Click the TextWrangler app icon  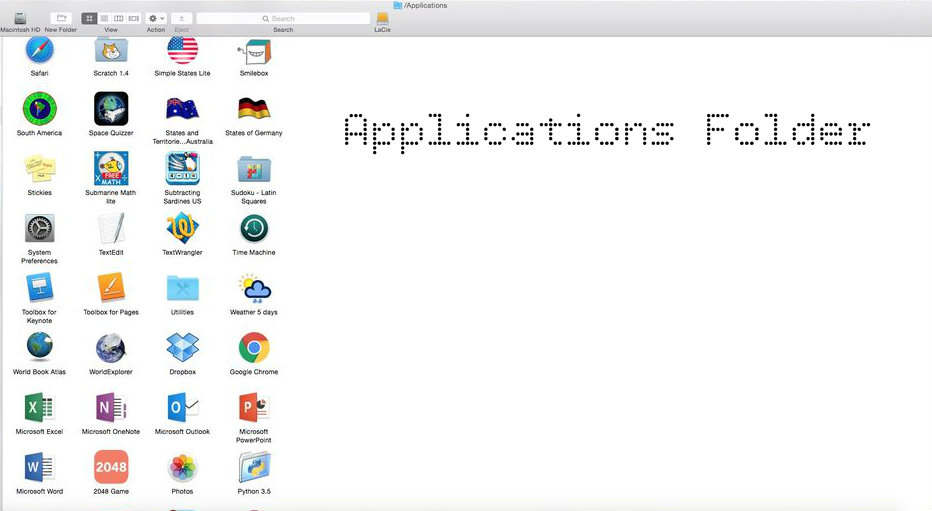(x=182, y=228)
